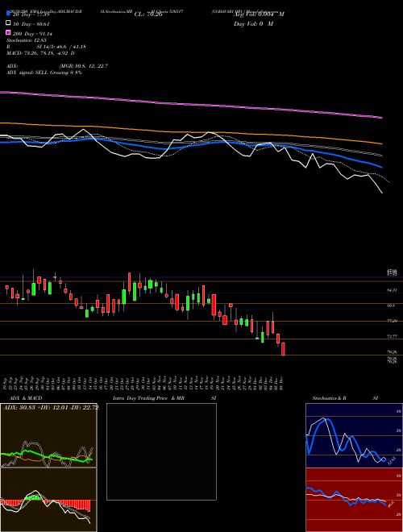Select the '200 Day = 91.14' legend text
Viewport: 403px width, 532px height.
[32, 34]
